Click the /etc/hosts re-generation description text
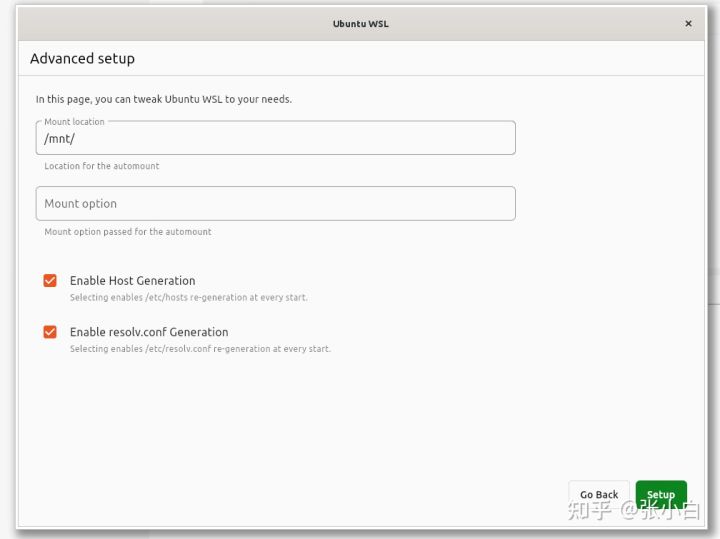This screenshot has width=720, height=539. [x=189, y=298]
